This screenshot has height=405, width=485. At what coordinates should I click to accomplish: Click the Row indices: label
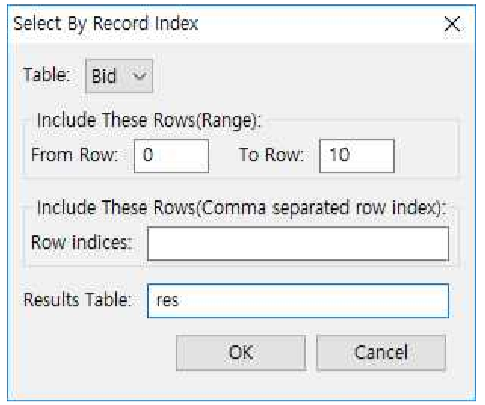click(82, 242)
